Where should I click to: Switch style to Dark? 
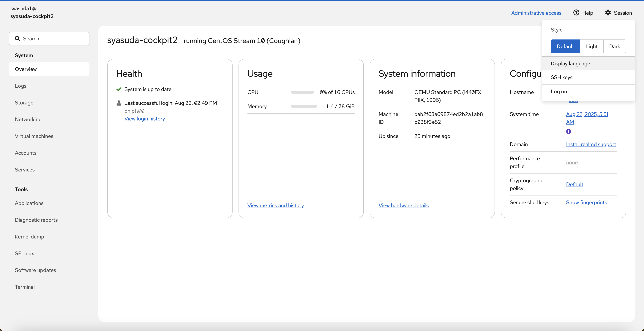[614, 47]
